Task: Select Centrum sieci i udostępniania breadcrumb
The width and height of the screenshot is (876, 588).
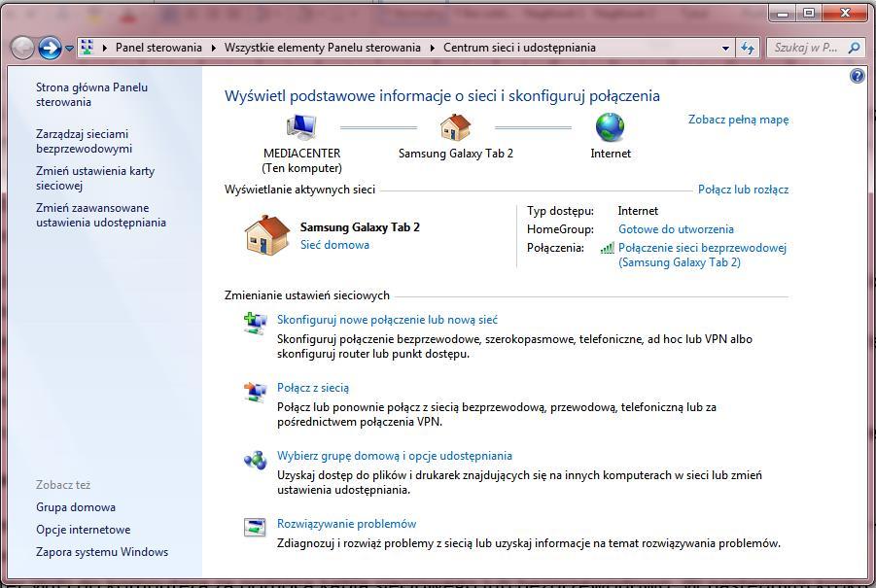Action: click(x=519, y=48)
